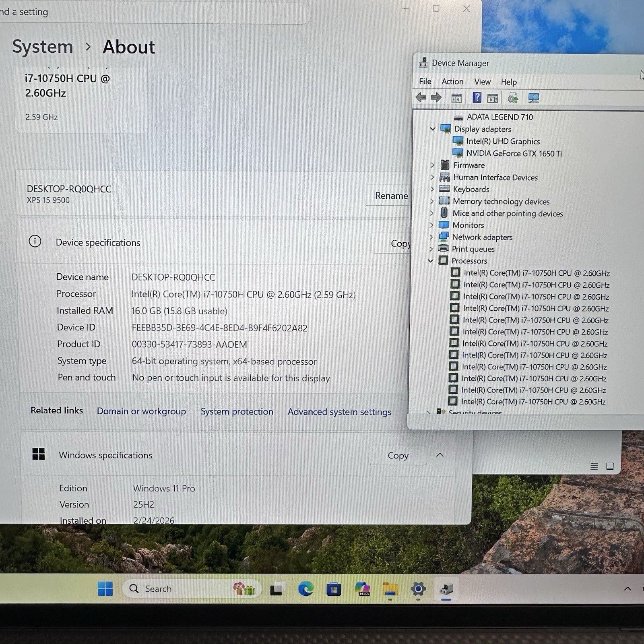Select Intel(R) UHD Graphics adapter
This screenshot has height=644, width=644.
point(503,141)
